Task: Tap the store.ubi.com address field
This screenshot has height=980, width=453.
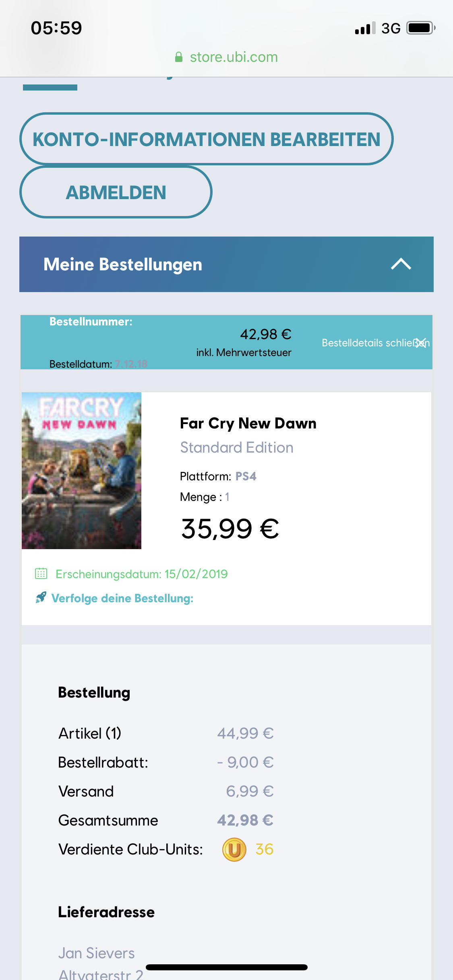Action: click(x=234, y=57)
